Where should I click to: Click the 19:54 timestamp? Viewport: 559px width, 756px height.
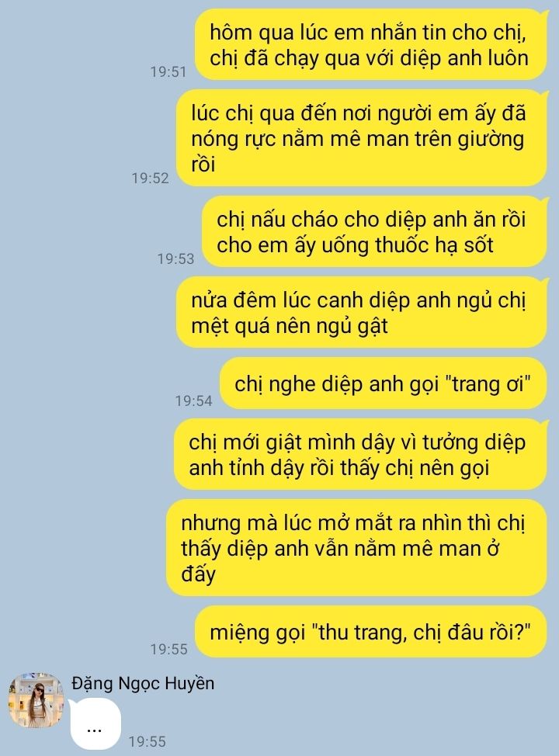point(194,401)
